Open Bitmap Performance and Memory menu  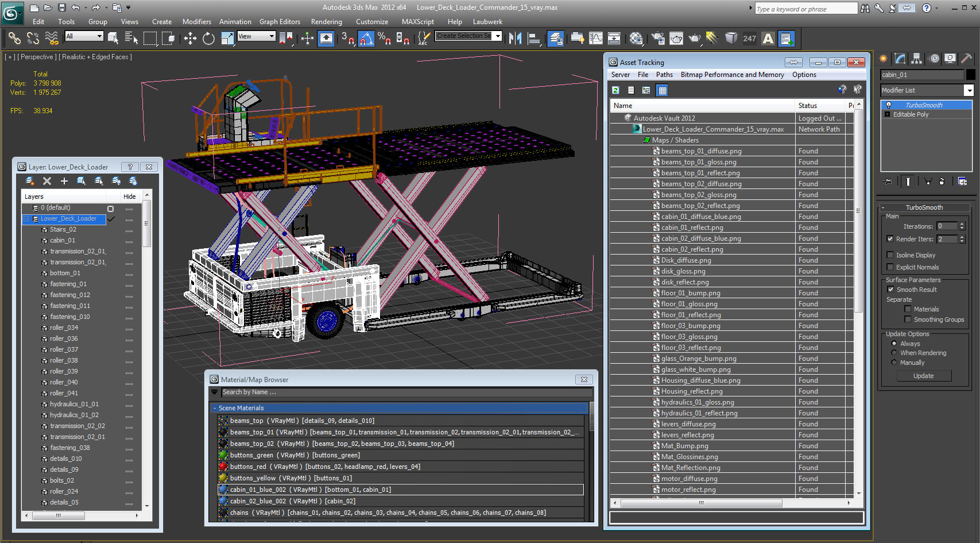click(x=732, y=75)
